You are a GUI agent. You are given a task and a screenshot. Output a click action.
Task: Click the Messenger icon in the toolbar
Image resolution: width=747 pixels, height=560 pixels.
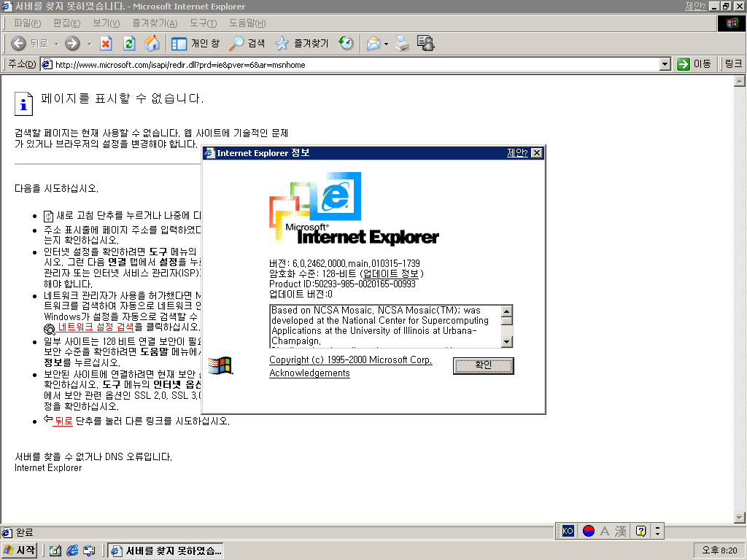[425, 43]
